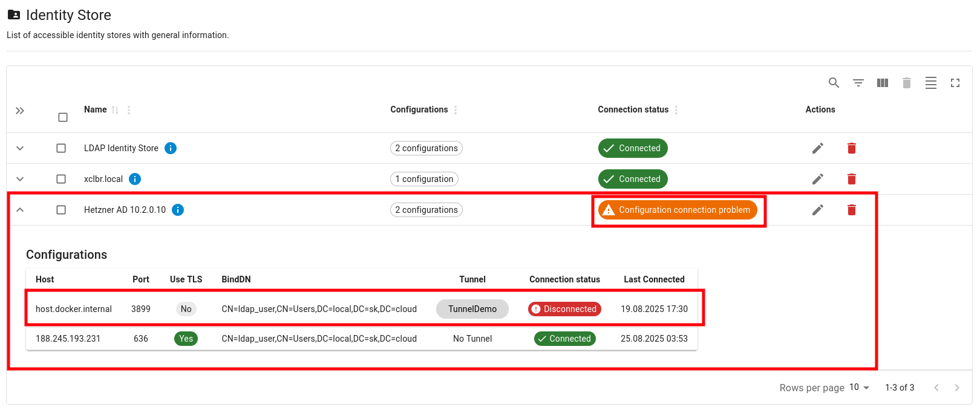Enter fullscreen table view

point(955,83)
